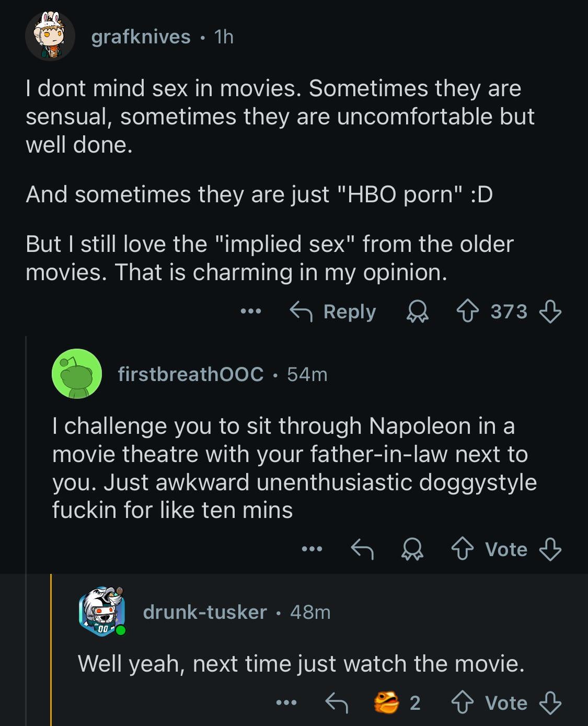The height and width of the screenshot is (726, 588).
Task: Downvote firstbreathOOC's Napoleon comment
Action: tap(550, 549)
